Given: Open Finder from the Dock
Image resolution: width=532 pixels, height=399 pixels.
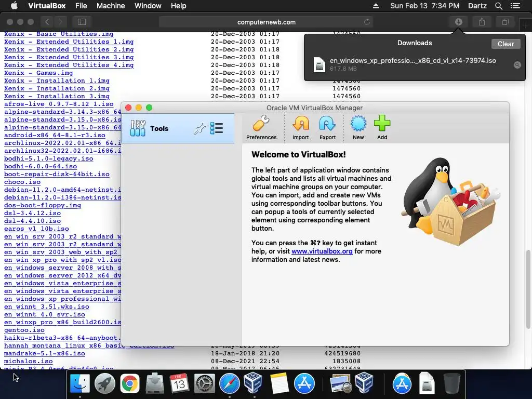Looking at the screenshot, I should 79,383.
